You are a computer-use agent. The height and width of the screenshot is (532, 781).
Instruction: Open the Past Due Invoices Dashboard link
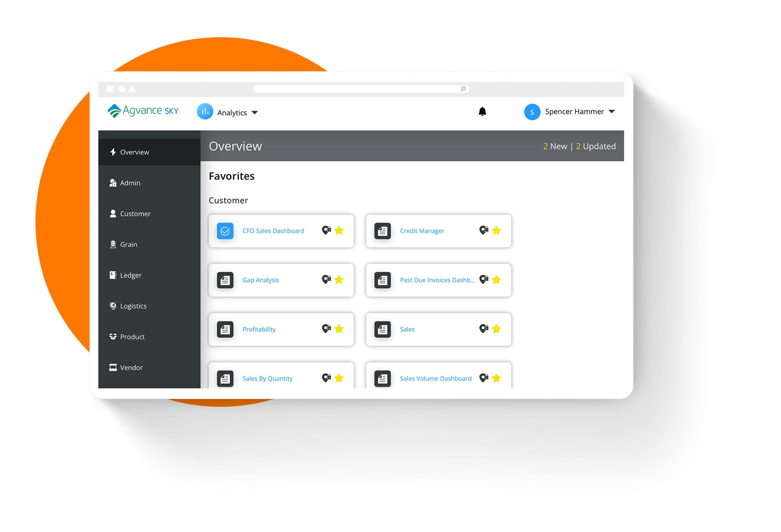coord(437,280)
